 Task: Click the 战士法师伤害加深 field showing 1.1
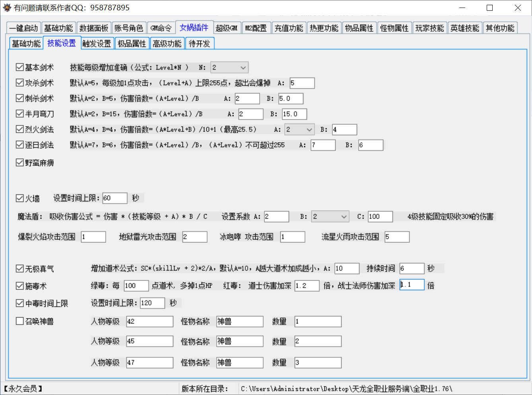coord(412,285)
